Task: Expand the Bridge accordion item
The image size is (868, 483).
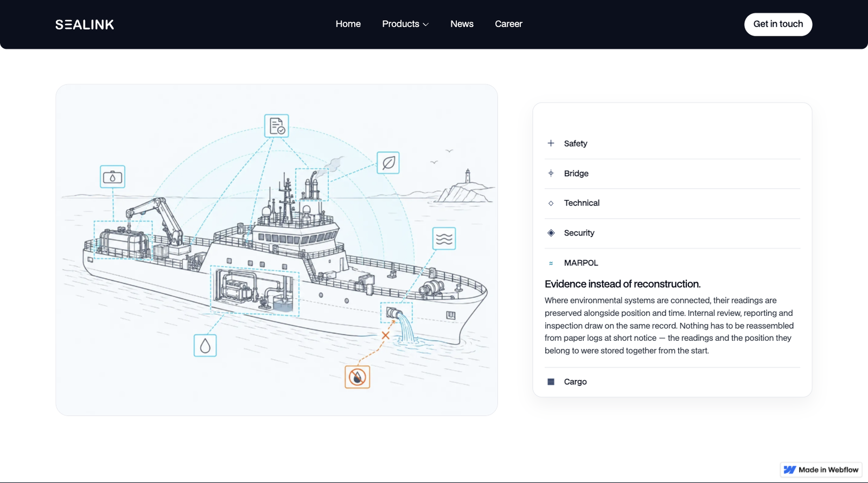Action: pyautogui.click(x=673, y=174)
